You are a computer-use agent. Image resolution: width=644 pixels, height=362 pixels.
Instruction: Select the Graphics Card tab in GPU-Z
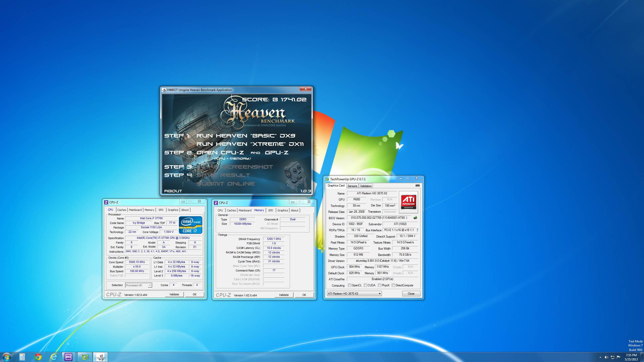[x=336, y=186]
